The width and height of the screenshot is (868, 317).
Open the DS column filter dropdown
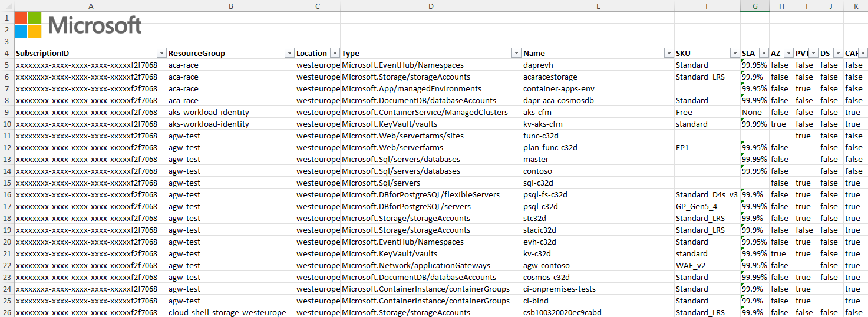(838, 53)
